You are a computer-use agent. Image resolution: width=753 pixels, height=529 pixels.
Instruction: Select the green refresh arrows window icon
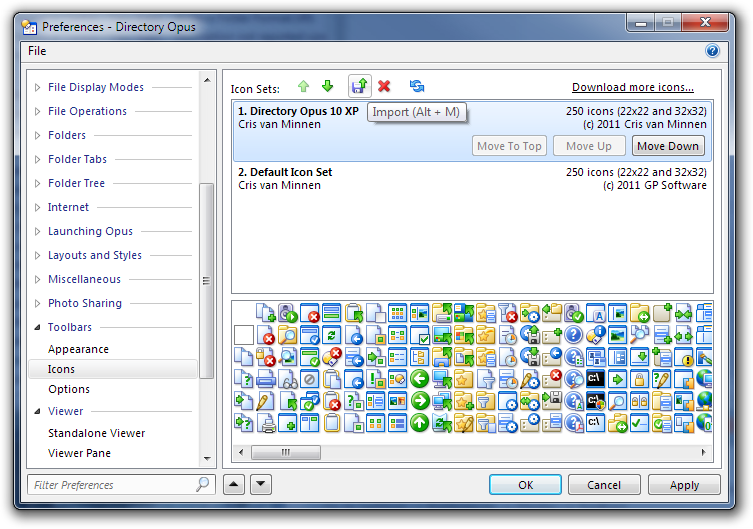(x=332, y=335)
